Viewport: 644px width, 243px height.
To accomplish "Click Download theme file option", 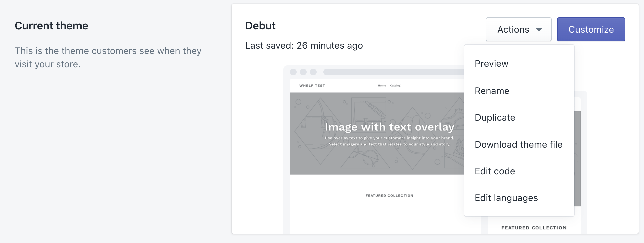I will pyautogui.click(x=519, y=144).
